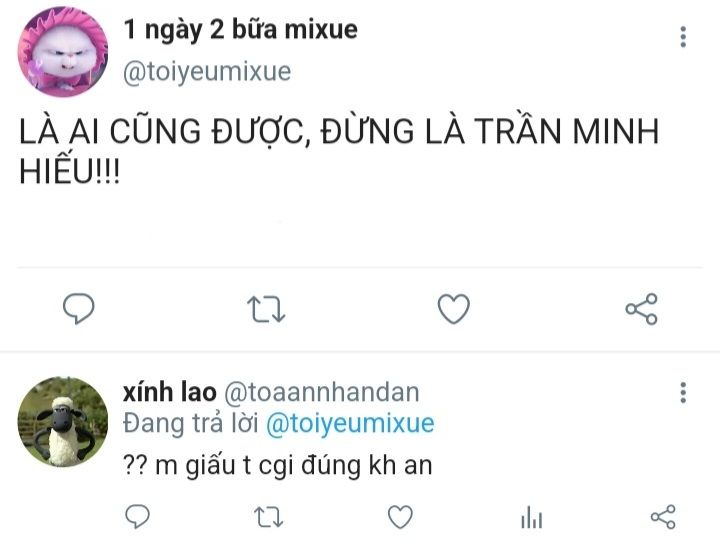Image resolution: width=720 pixels, height=544 pixels.
Task: Like xính lao's reply
Action: tap(400, 516)
